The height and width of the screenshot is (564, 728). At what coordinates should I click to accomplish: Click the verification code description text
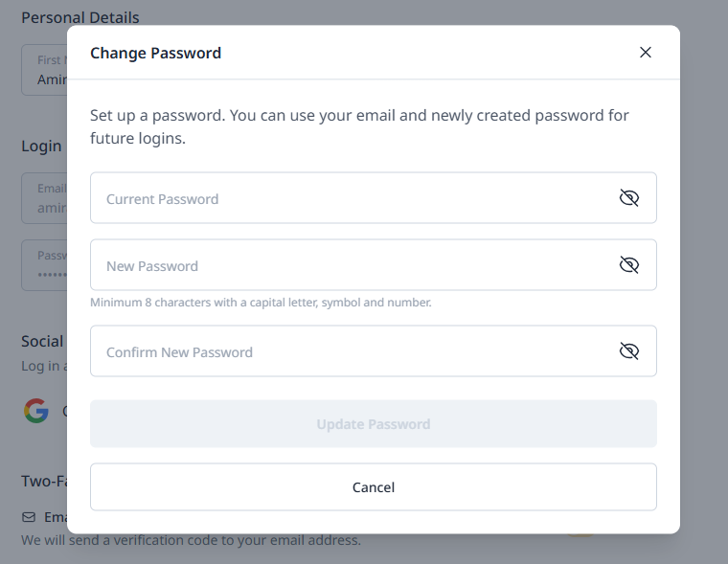pyautogui.click(x=191, y=540)
